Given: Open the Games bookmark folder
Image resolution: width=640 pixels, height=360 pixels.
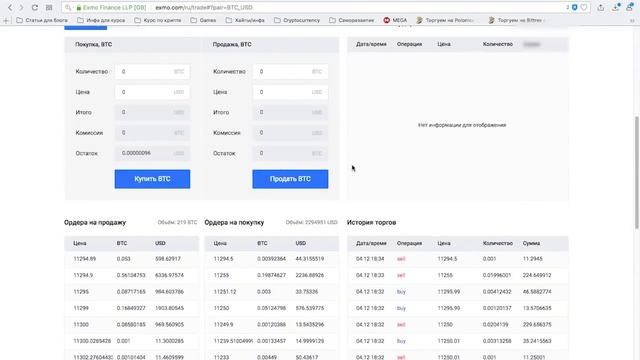Looking at the screenshot, I should tap(203, 20).
